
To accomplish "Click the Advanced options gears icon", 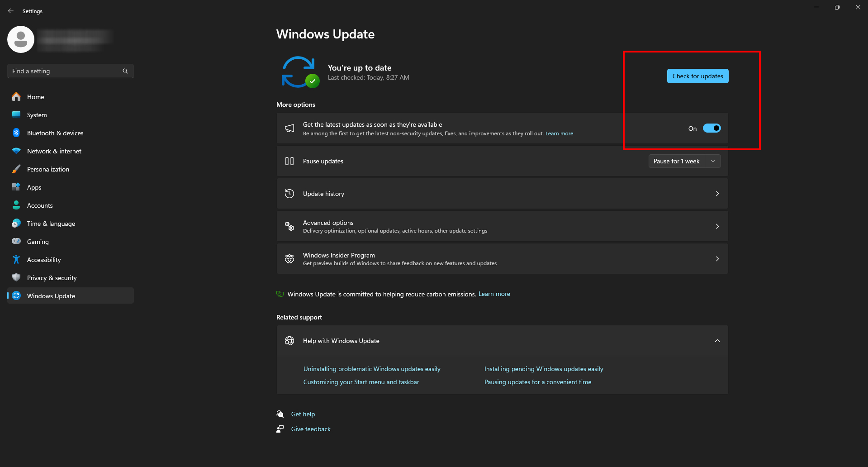I will pos(289,226).
